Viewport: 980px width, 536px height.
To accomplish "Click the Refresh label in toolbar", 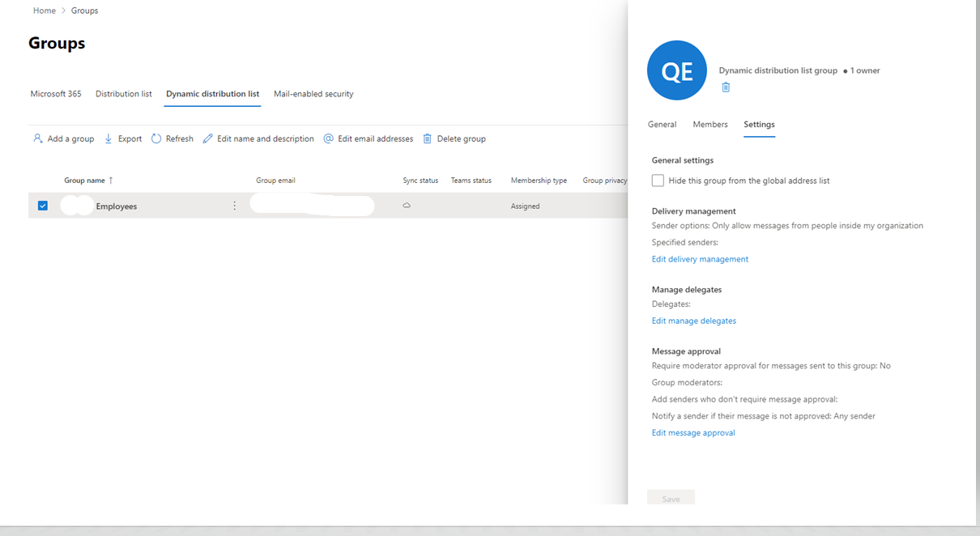I will 179,138.
